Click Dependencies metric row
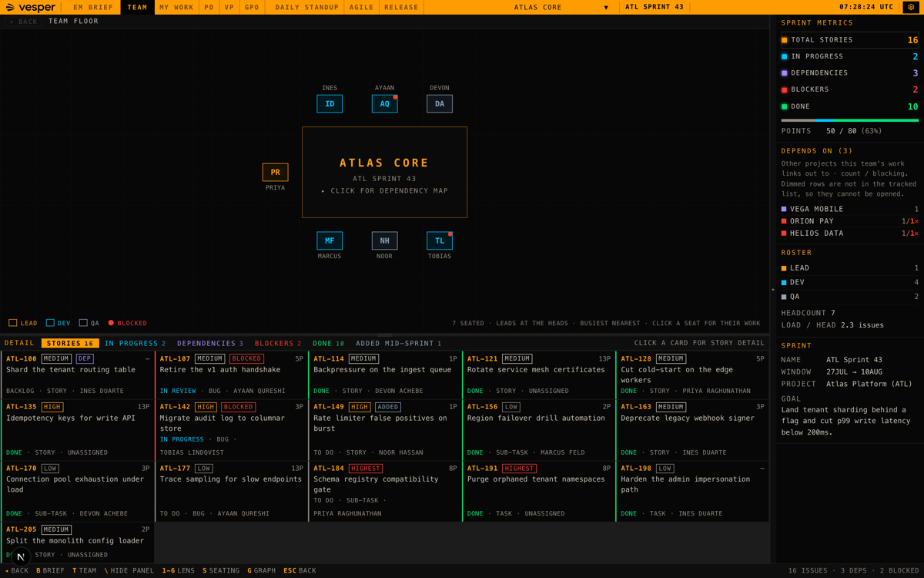 (x=849, y=73)
